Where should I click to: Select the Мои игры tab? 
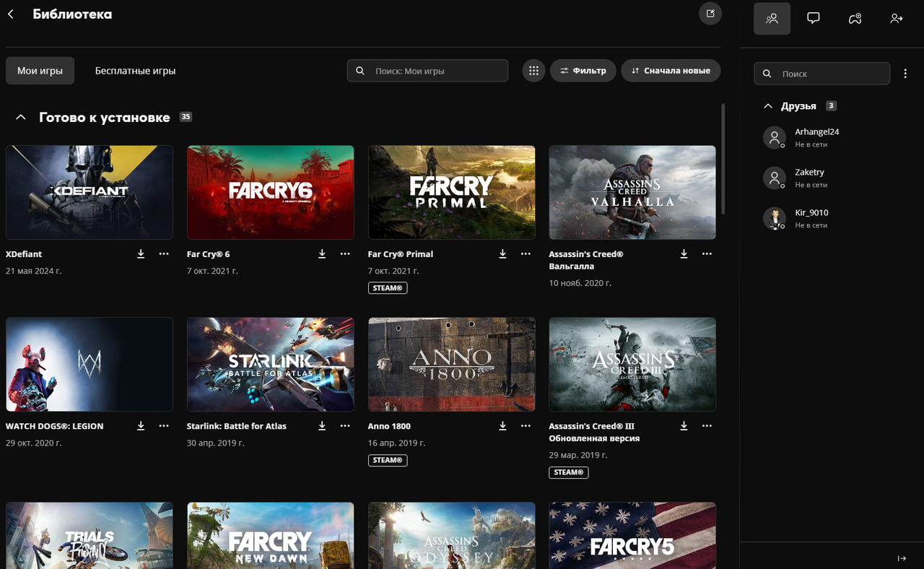coord(40,71)
